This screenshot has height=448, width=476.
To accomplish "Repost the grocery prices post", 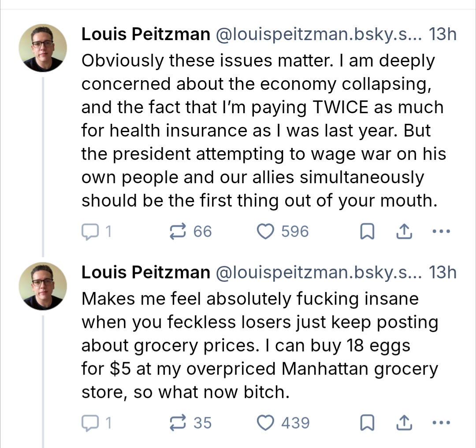I will (x=178, y=423).
